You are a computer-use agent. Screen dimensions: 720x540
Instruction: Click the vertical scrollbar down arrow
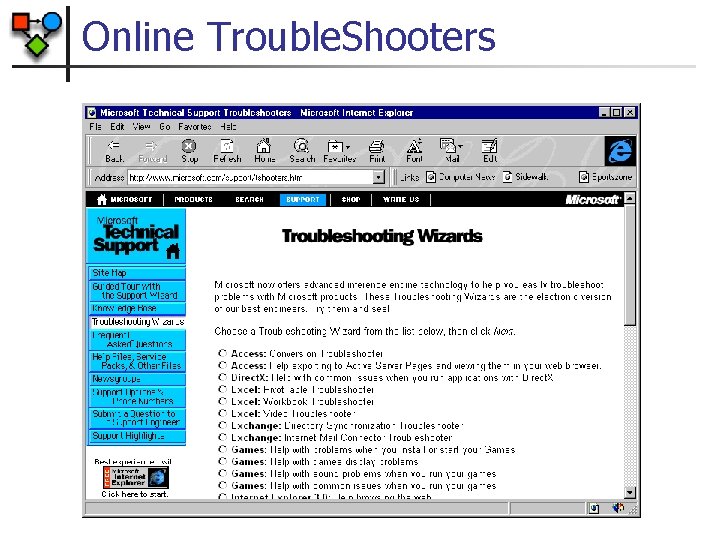pos(630,493)
